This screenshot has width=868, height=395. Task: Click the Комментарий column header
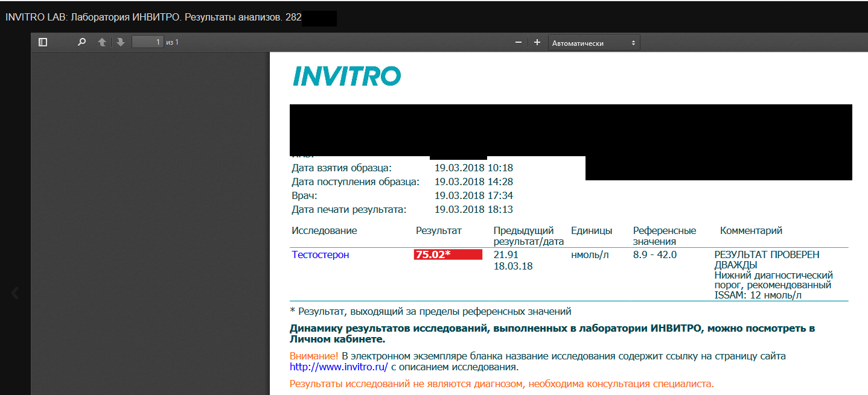pos(751,231)
